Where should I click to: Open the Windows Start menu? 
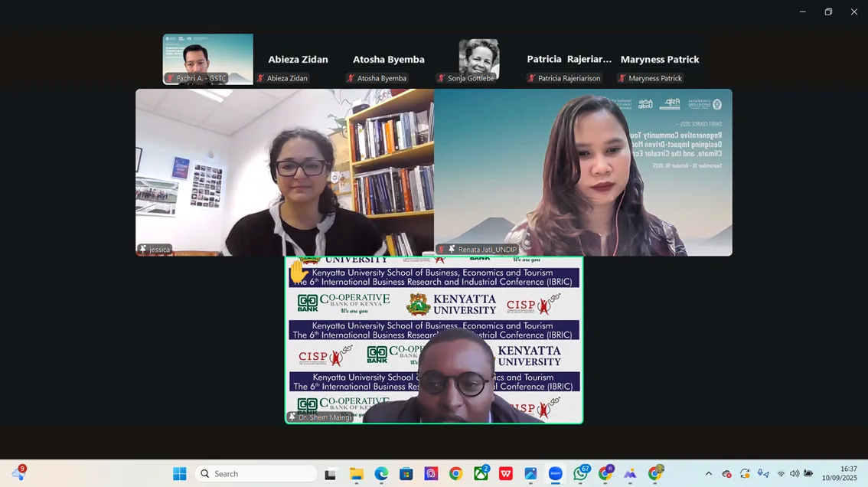pyautogui.click(x=180, y=474)
